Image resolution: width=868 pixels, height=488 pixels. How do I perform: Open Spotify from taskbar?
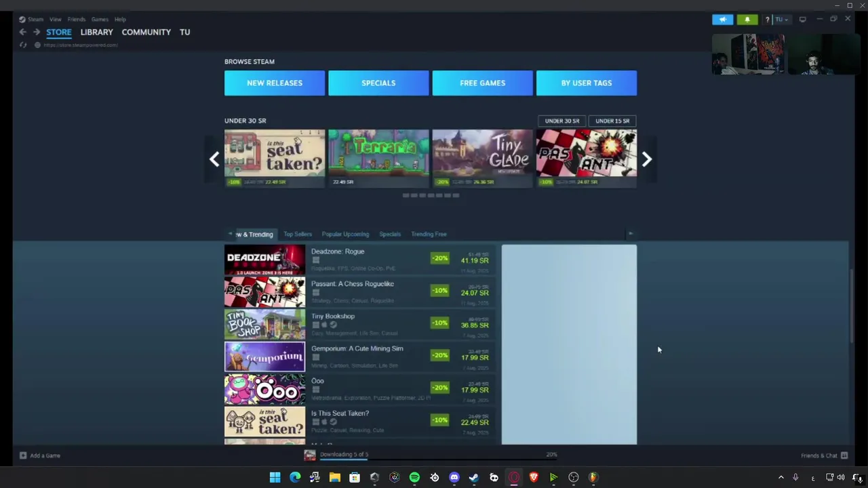point(414,477)
